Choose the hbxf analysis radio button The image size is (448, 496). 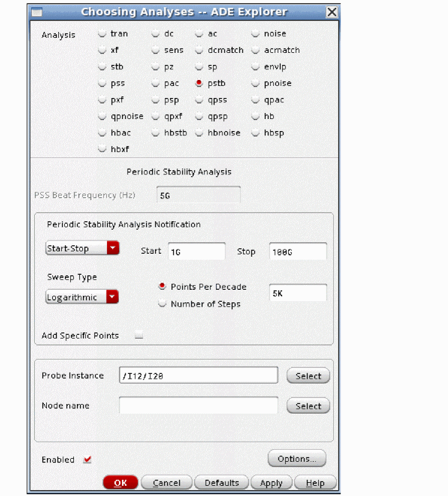tap(102, 148)
